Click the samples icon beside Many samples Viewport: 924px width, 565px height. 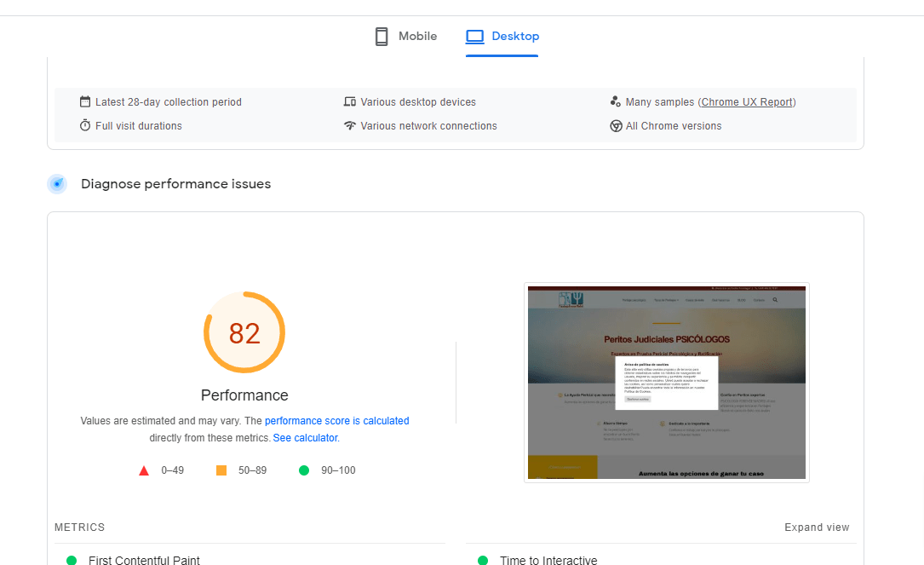[615, 101]
